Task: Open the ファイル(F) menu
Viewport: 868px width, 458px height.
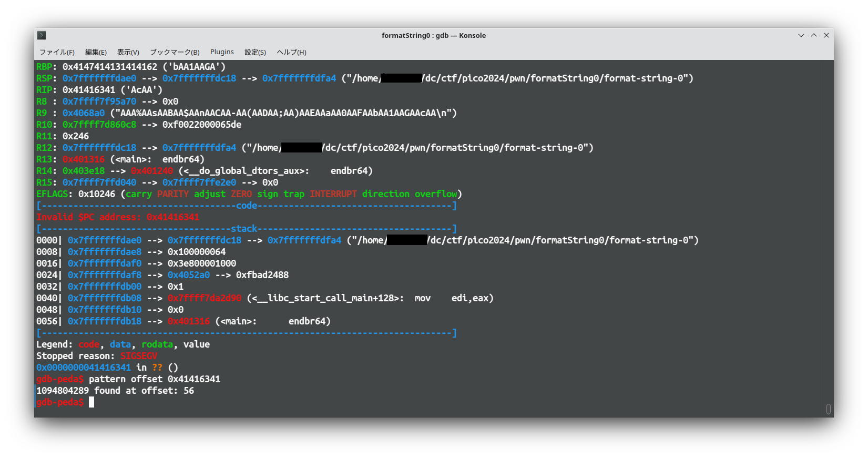Action: click(57, 52)
